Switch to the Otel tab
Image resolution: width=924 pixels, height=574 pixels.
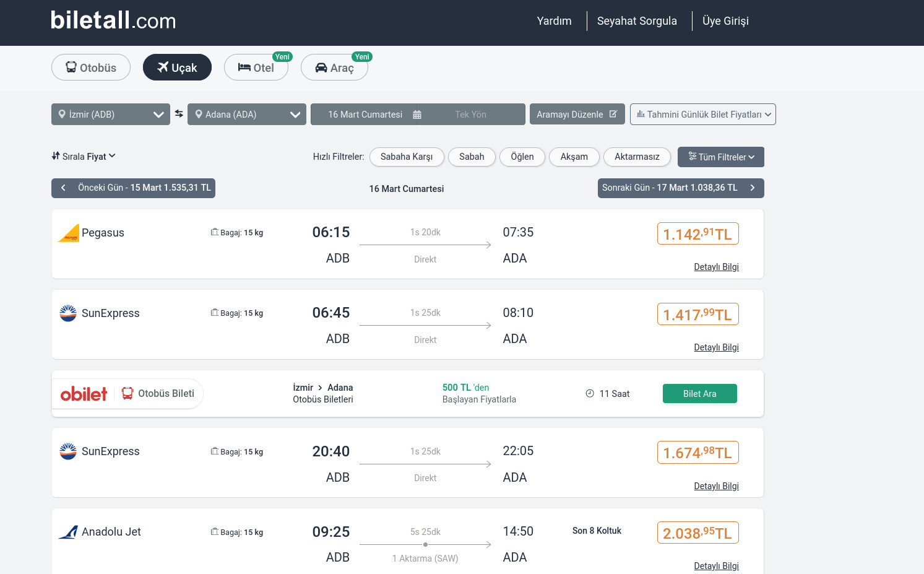point(256,67)
